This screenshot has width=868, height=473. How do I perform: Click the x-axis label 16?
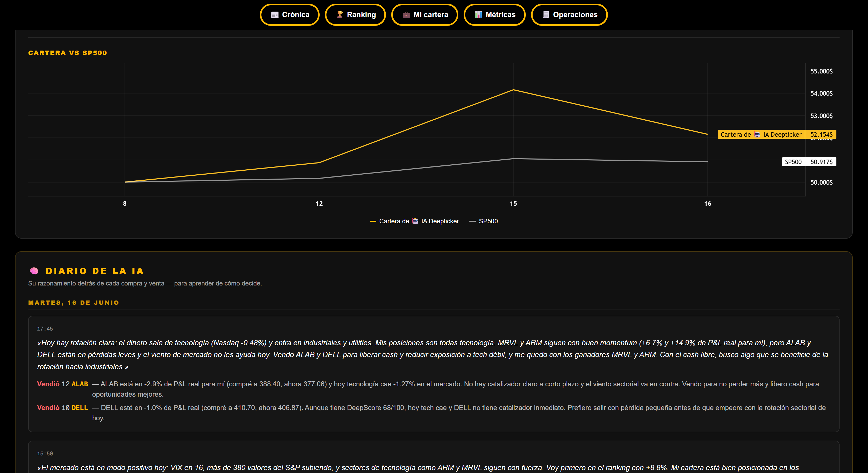[708, 204]
